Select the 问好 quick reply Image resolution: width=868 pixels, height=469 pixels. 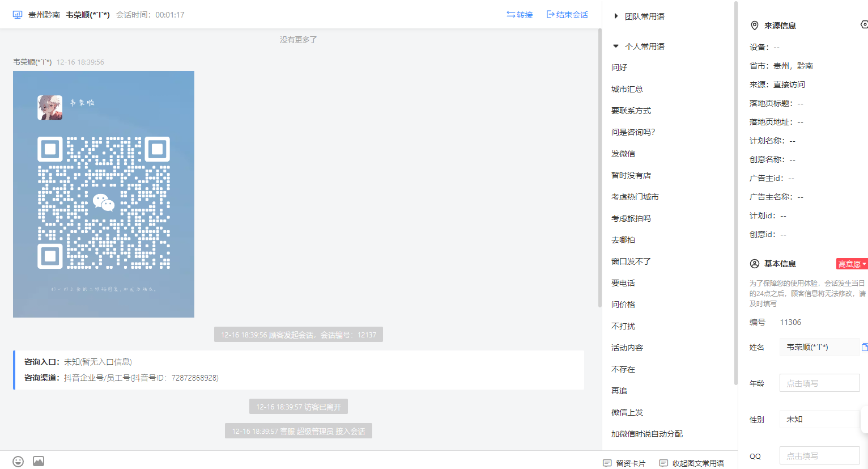(x=619, y=67)
